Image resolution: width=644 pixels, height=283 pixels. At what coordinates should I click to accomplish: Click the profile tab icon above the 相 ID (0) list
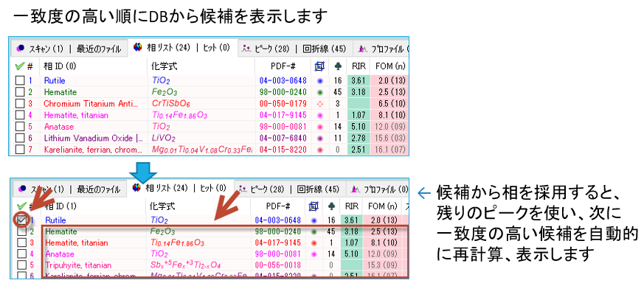[x=363, y=49]
